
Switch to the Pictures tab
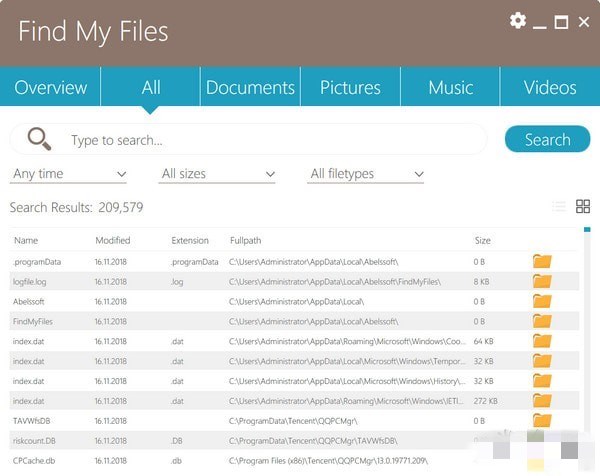(350, 87)
